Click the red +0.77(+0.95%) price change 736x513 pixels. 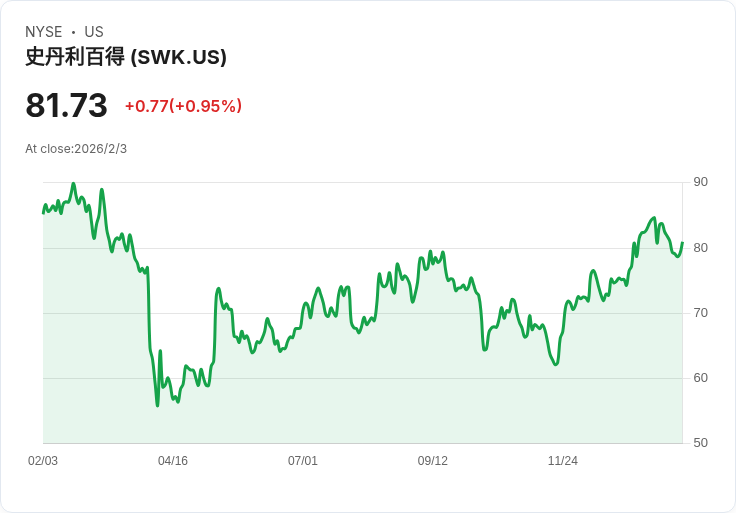point(183,106)
